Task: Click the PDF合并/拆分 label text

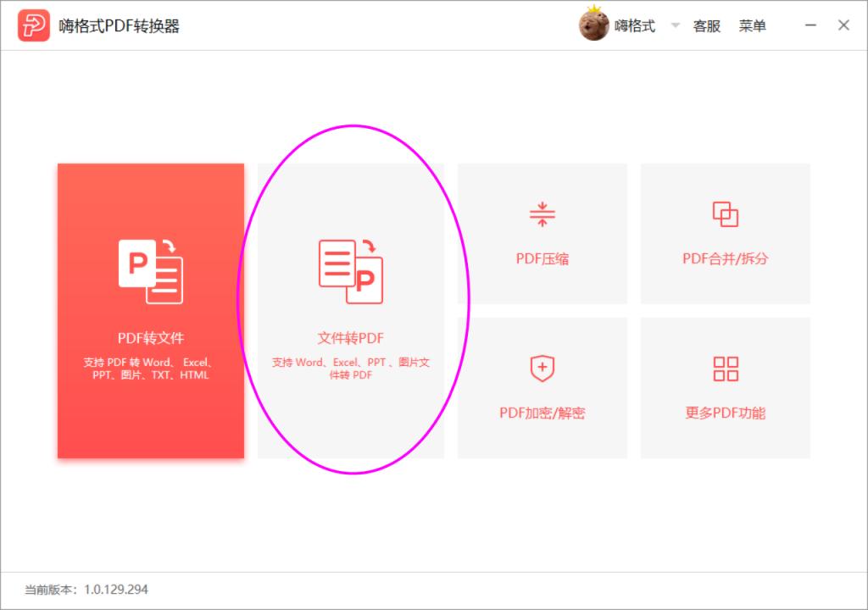Action: [x=726, y=258]
